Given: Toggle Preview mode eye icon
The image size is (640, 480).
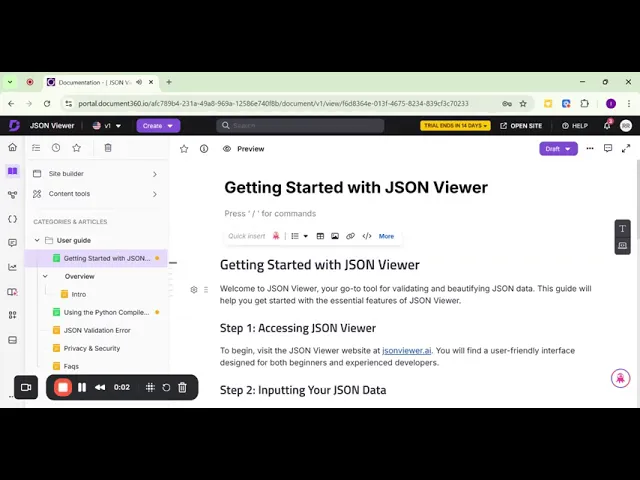Looking at the screenshot, I should [227, 149].
